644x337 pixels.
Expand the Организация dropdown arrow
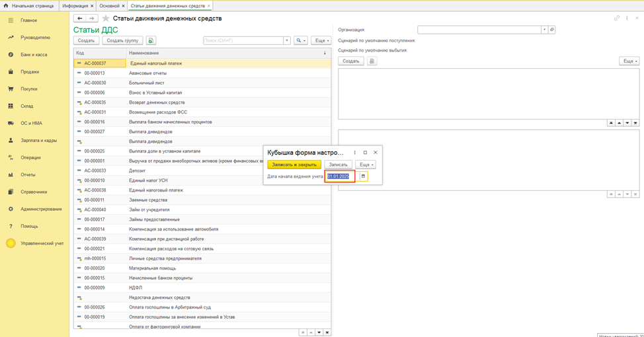point(544,30)
